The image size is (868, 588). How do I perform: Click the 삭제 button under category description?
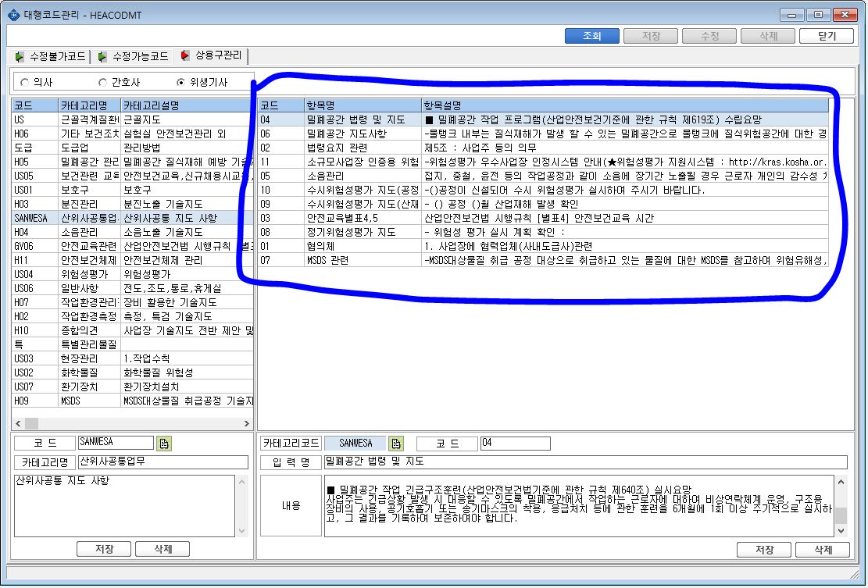(163, 549)
